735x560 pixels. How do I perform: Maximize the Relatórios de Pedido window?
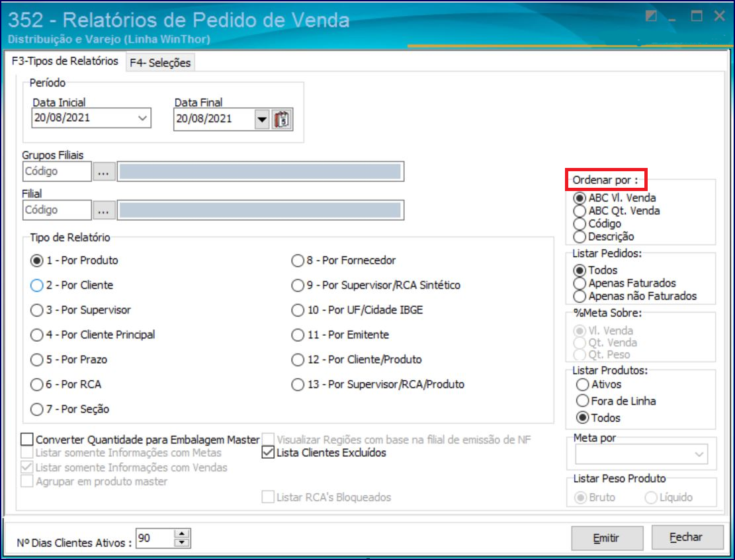[697, 17]
